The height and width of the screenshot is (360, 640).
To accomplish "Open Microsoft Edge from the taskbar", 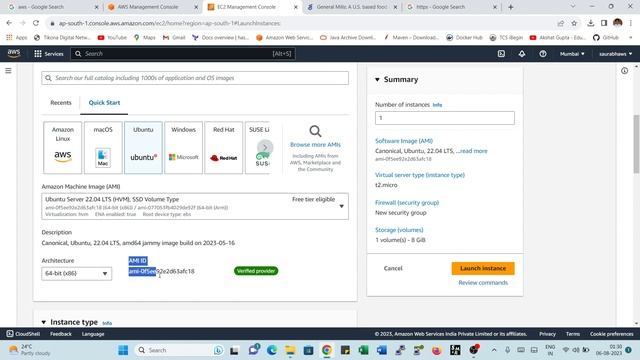I will click(x=272, y=350).
